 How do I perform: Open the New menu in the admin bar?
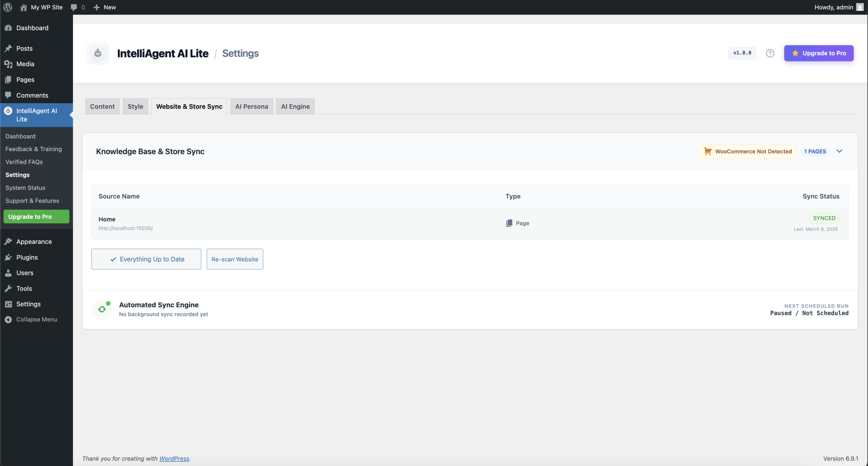(x=104, y=7)
